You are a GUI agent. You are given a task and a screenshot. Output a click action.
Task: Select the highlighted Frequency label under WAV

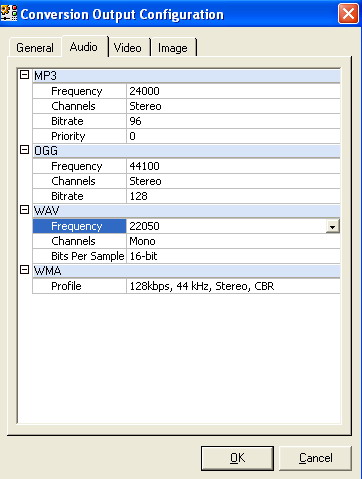coord(79,226)
